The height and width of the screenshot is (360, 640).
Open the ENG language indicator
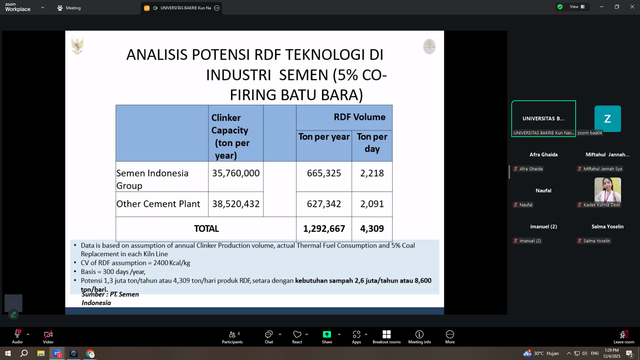coord(595,353)
